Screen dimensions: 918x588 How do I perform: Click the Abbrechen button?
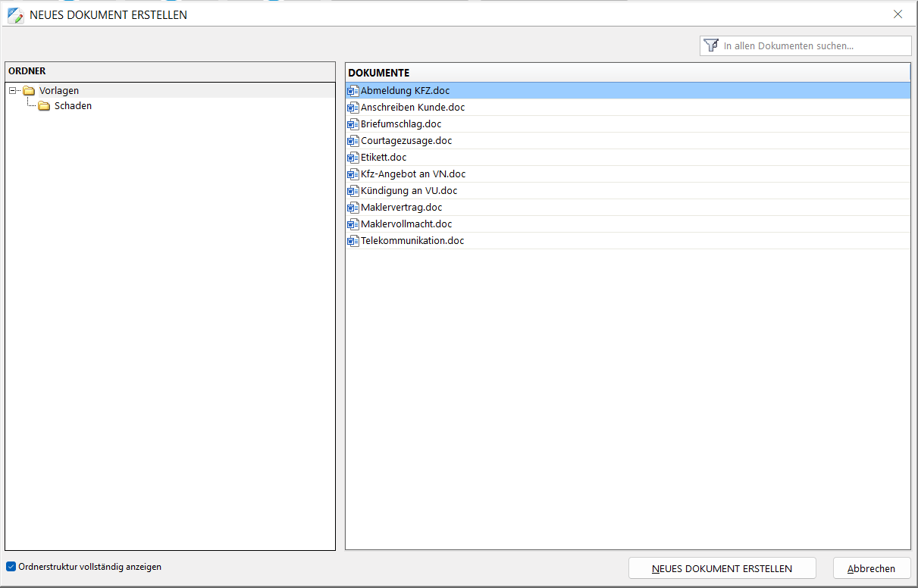pos(871,568)
